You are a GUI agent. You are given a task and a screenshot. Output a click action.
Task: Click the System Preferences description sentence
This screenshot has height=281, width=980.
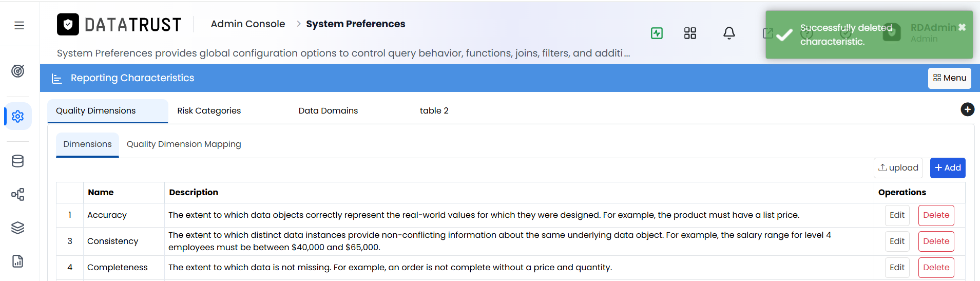343,53
